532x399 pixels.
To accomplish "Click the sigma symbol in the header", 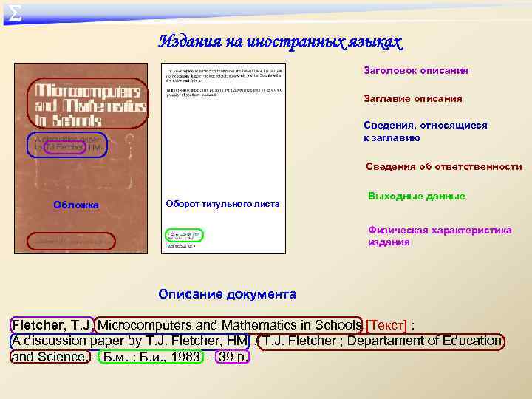I will coord(15,14).
